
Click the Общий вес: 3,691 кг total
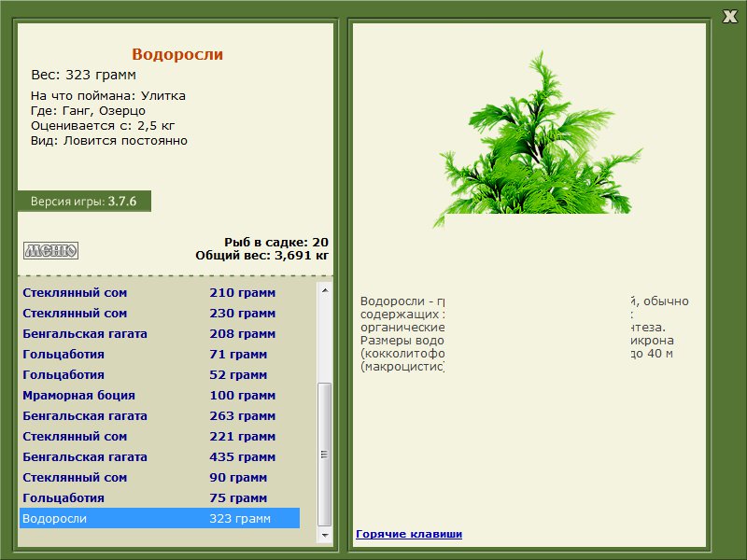(x=262, y=256)
